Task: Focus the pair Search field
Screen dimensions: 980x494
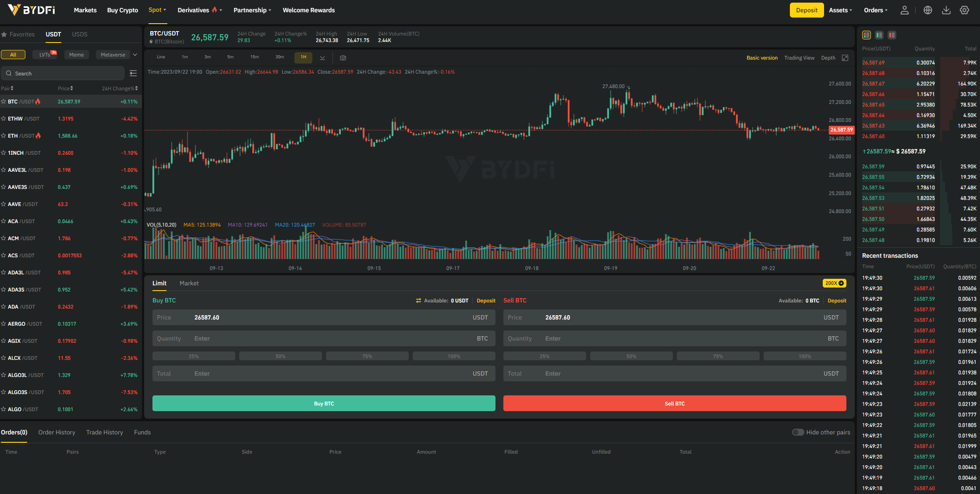Action: (63, 73)
